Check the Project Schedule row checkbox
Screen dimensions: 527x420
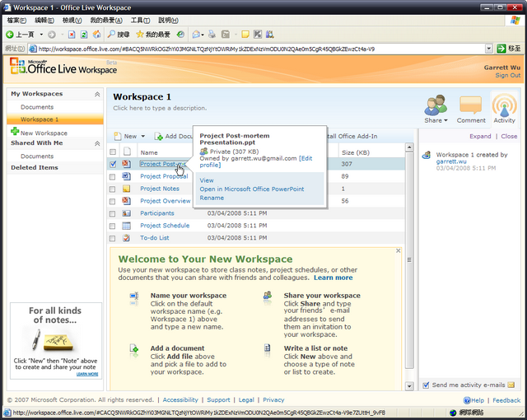[113, 226]
